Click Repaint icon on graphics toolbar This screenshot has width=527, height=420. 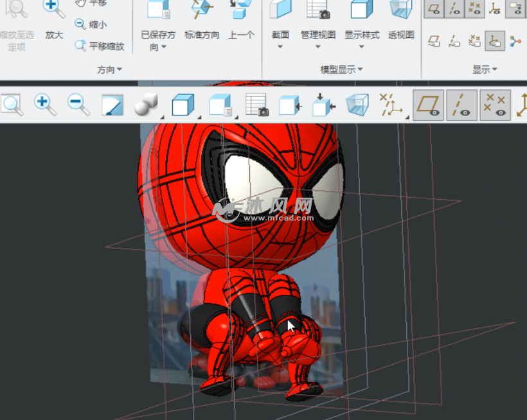click(x=112, y=105)
